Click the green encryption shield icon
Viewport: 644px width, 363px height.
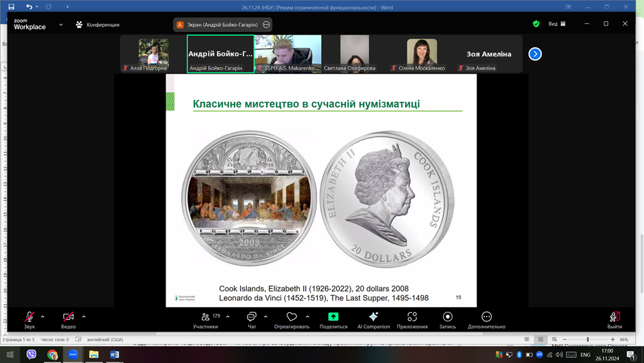(x=536, y=24)
